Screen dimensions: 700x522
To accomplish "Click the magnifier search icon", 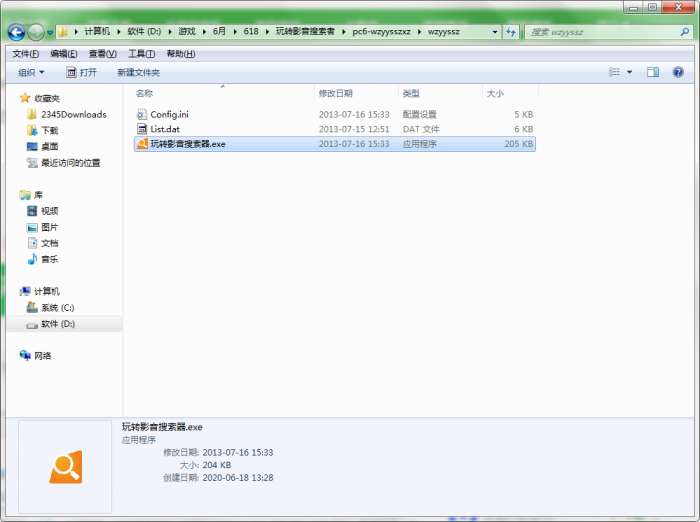I will [x=685, y=32].
